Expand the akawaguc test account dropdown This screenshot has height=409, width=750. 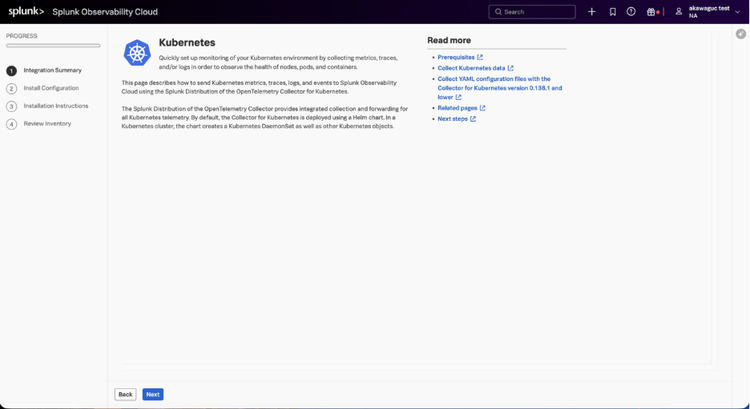(x=737, y=12)
